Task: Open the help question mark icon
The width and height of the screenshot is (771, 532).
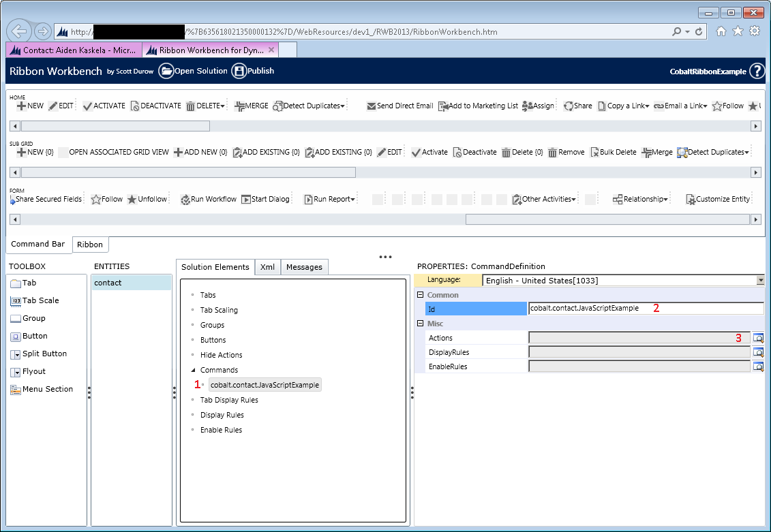Action: tap(757, 71)
